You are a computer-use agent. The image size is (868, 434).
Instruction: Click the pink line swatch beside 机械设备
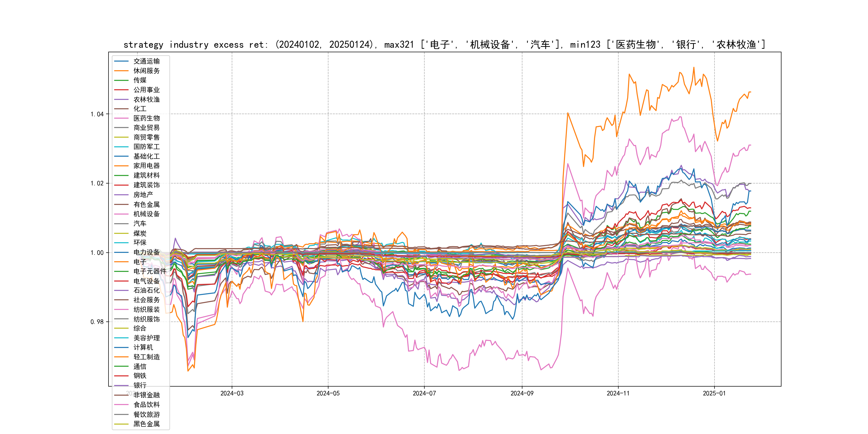[121, 214]
